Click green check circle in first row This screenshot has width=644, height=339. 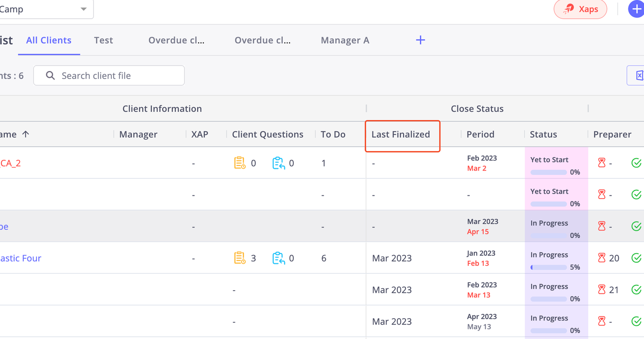(636, 163)
